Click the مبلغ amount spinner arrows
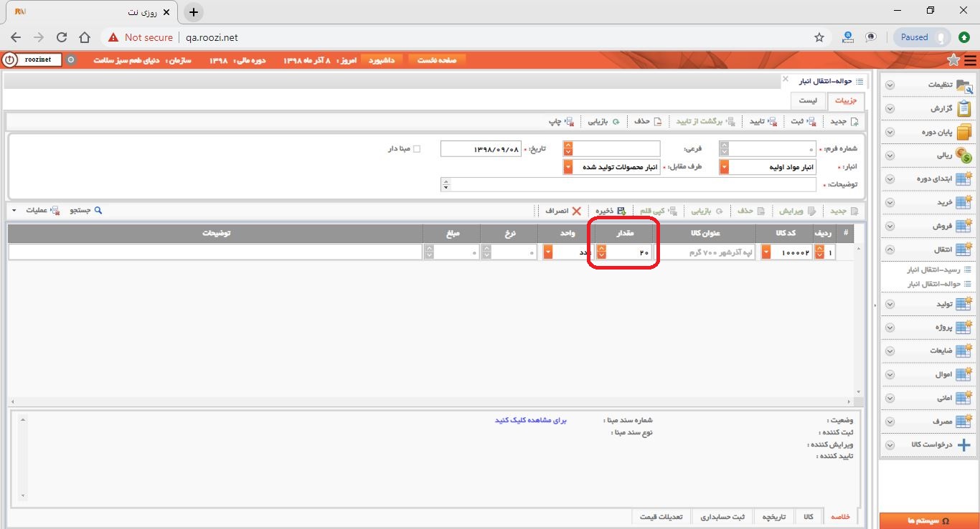The width and height of the screenshot is (980, 529). (429, 252)
